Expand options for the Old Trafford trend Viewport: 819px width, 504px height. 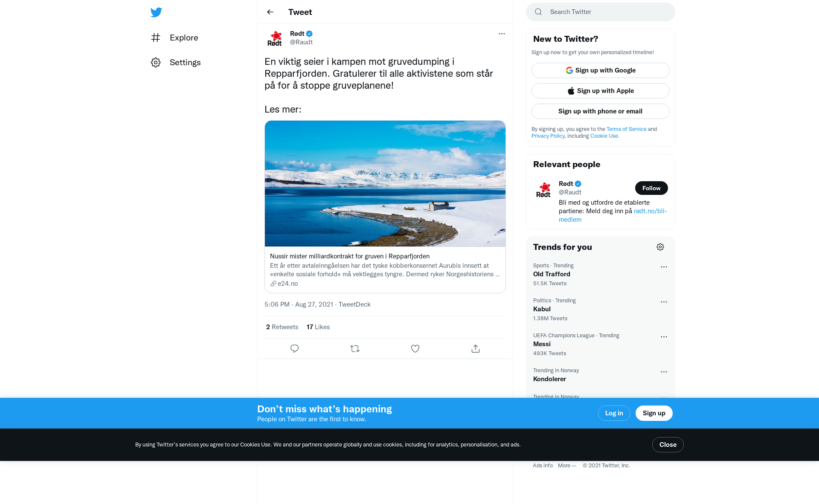[664, 267]
